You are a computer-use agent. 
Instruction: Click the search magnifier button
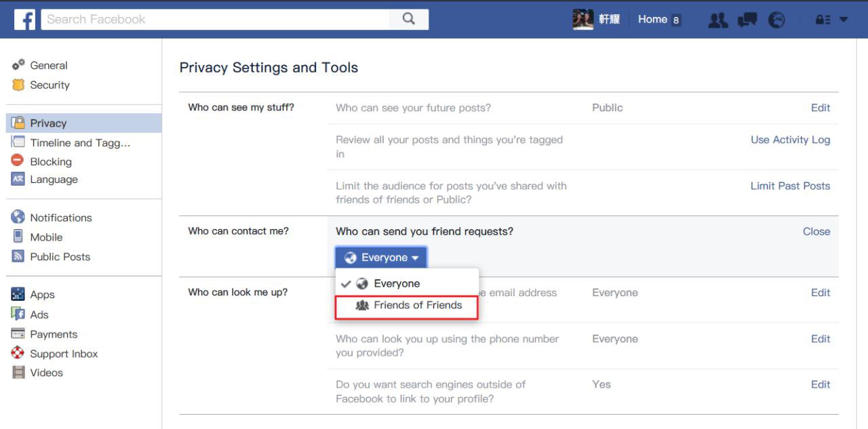pyautogui.click(x=409, y=19)
